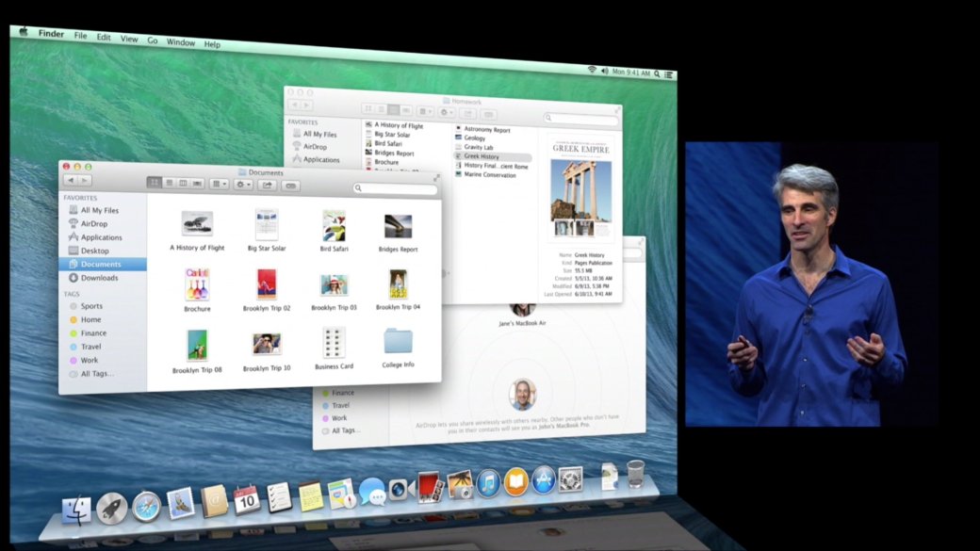Go back in Documents window
980x551 pixels.
[71, 180]
